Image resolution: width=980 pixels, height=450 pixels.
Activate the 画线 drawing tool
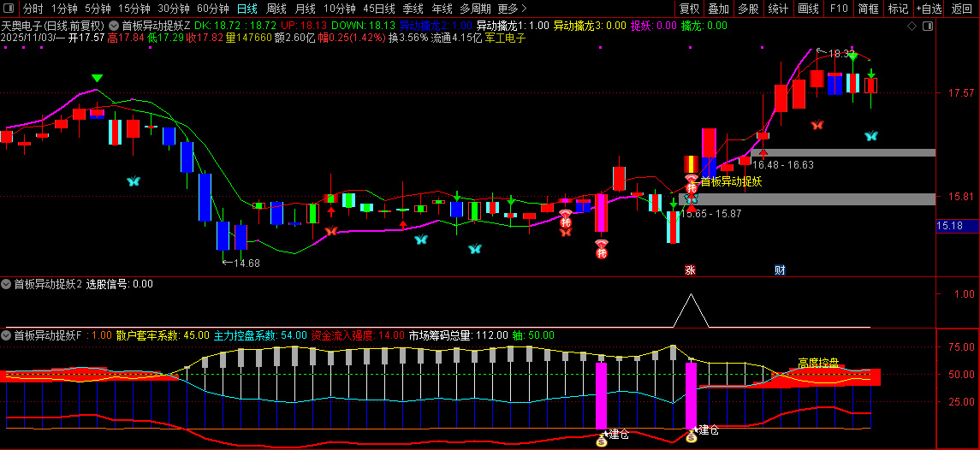(808, 9)
